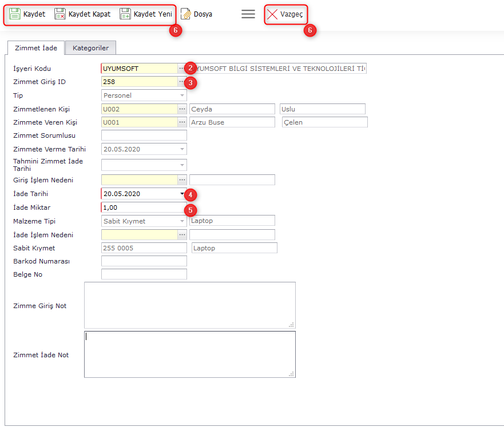The image size is (504, 431).
Task: Select the Zimmet İade tab
Action: (x=35, y=48)
